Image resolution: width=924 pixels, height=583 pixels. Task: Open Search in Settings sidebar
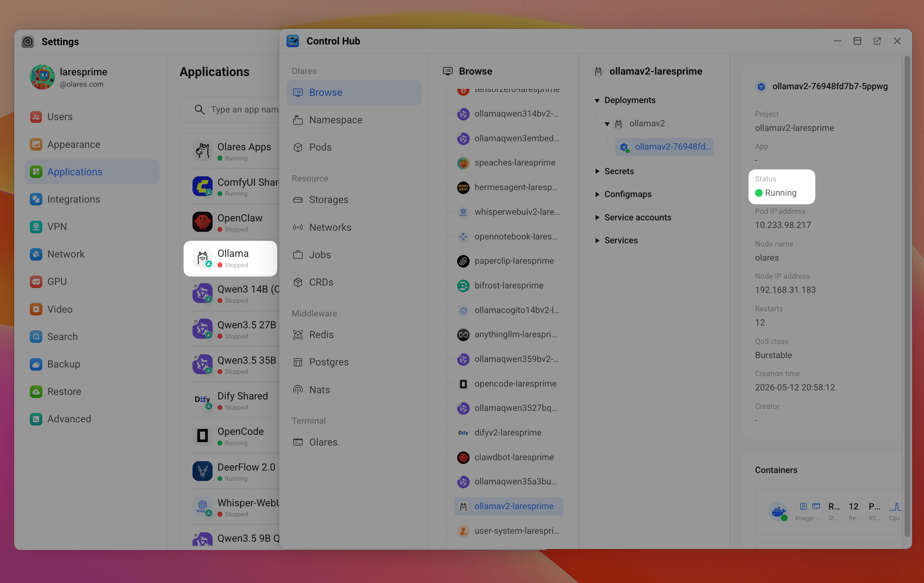[x=92, y=337]
